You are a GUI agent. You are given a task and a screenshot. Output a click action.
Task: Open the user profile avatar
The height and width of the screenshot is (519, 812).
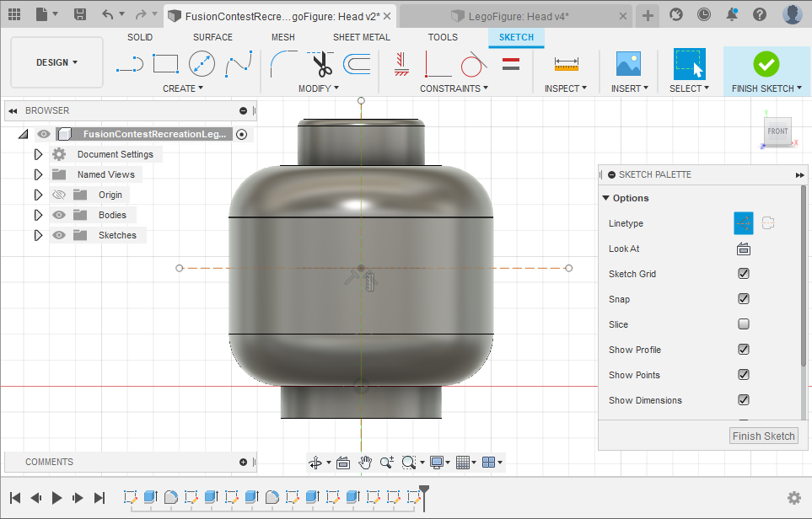pyautogui.click(x=793, y=14)
